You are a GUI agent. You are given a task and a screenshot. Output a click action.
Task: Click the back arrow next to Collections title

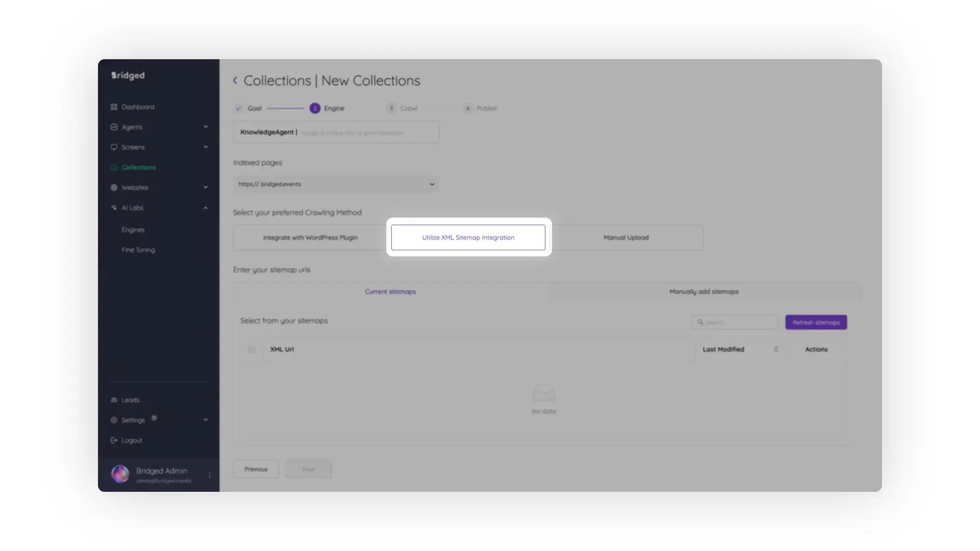point(235,80)
